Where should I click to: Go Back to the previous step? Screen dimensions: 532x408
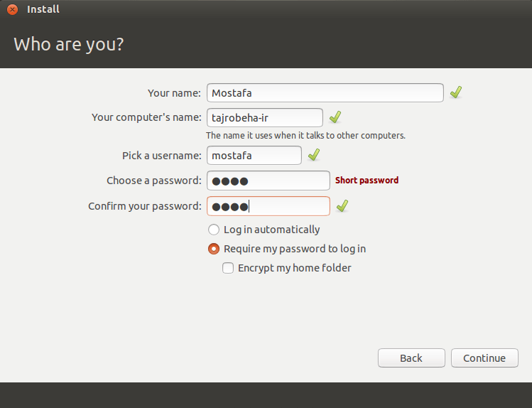pos(411,358)
